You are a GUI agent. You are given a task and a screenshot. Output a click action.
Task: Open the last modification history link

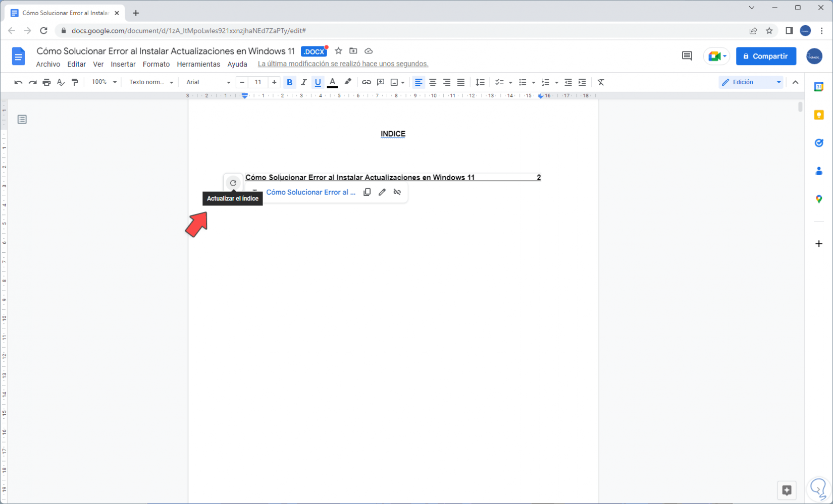[343, 64]
